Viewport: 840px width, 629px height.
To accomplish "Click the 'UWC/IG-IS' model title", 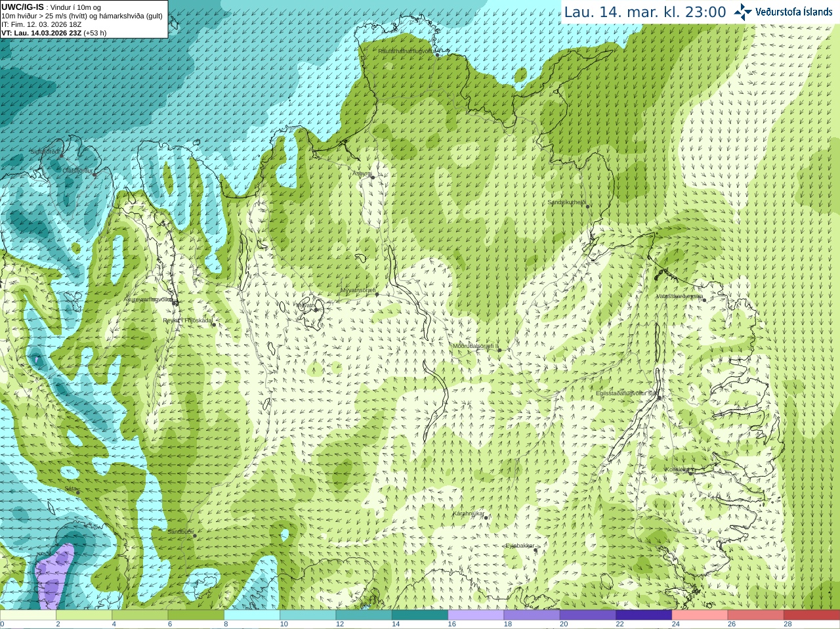I will [x=22, y=7].
